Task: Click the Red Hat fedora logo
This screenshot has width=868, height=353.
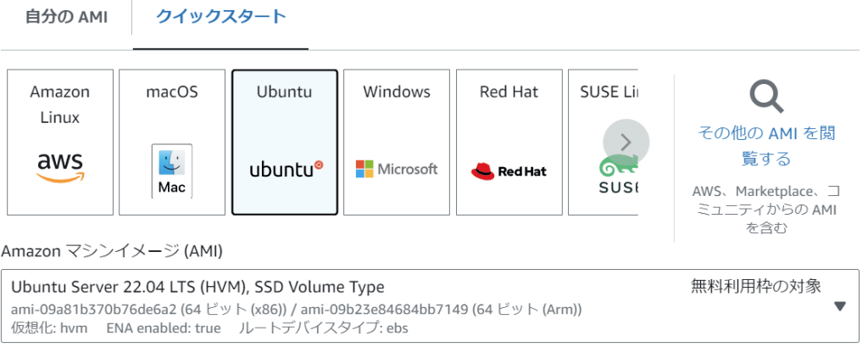Action: [483, 171]
